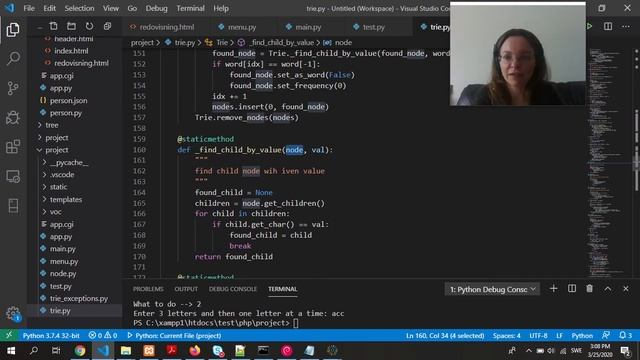Kill the terminal with trash icon
640x360 pixels.
coord(589,289)
